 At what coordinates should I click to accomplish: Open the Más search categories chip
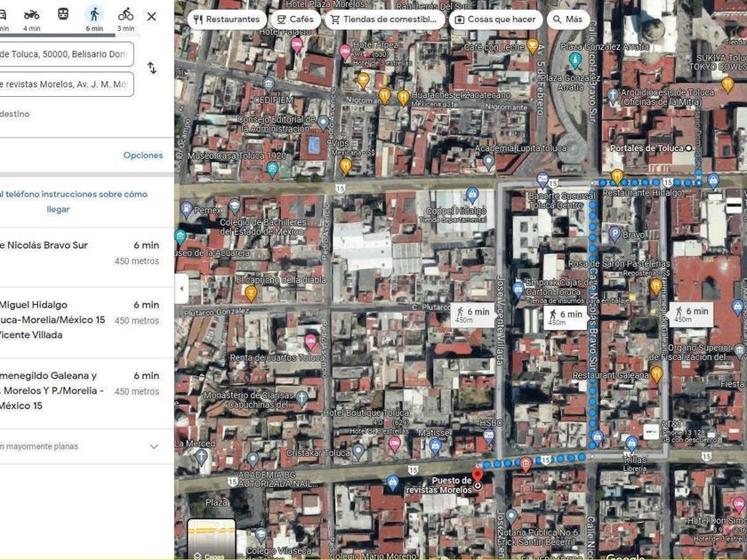(567, 20)
